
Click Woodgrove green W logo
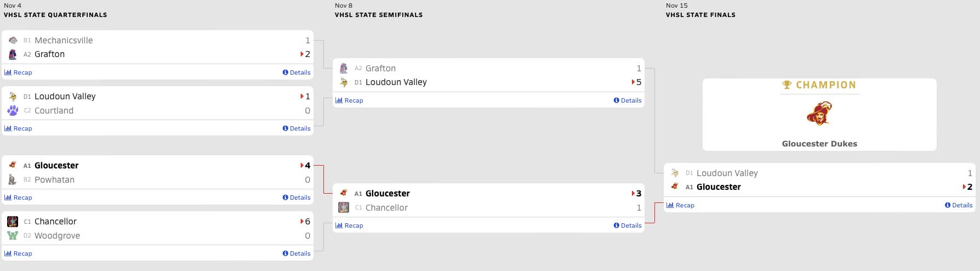coord(13,235)
